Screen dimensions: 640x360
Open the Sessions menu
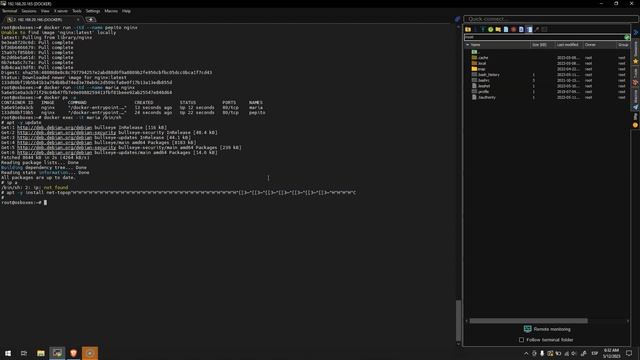point(29,11)
